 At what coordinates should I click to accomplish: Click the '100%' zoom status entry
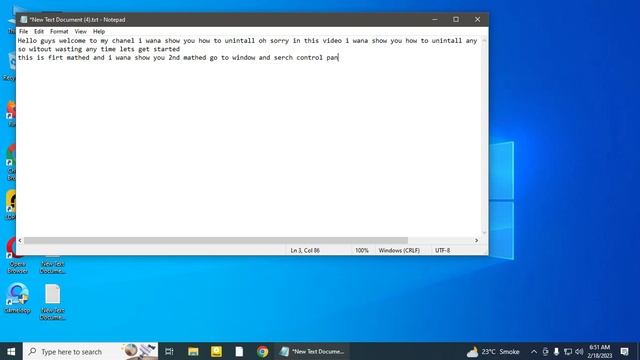coord(362,250)
